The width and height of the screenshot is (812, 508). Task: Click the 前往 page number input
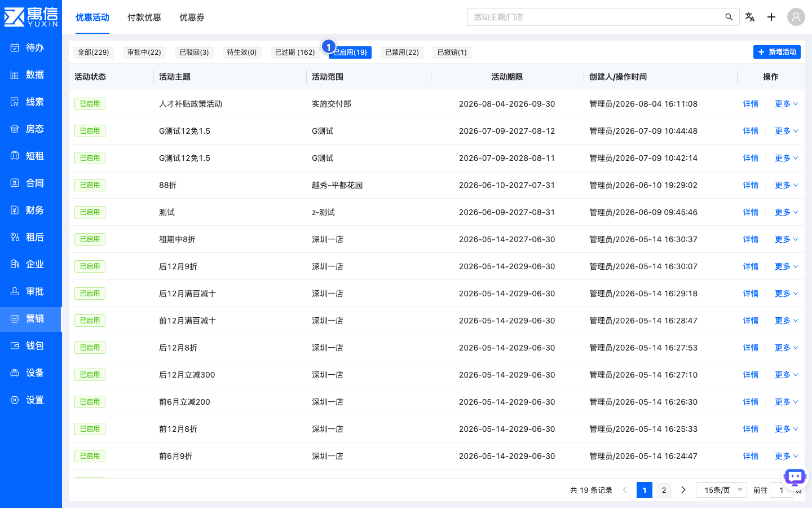[x=782, y=490]
